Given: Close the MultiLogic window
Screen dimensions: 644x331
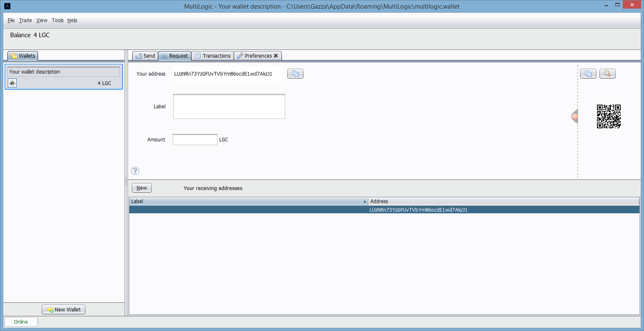Looking at the screenshot, I should coord(632,4).
